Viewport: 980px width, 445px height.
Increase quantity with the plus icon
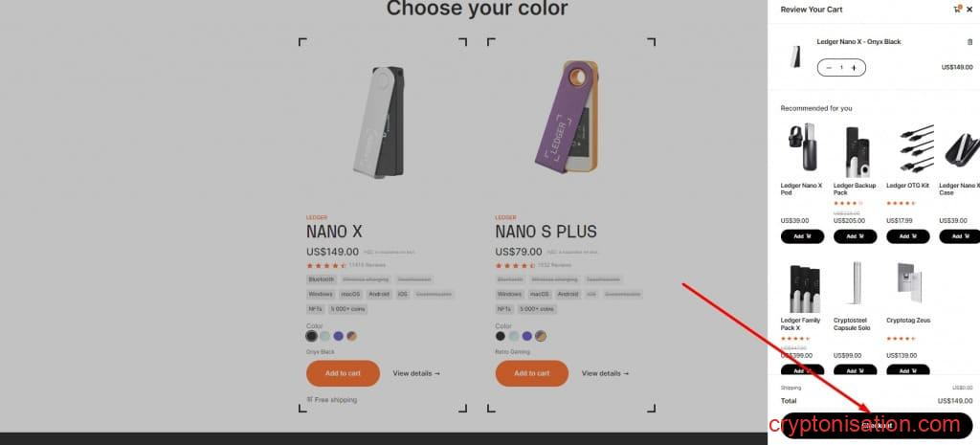(854, 68)
